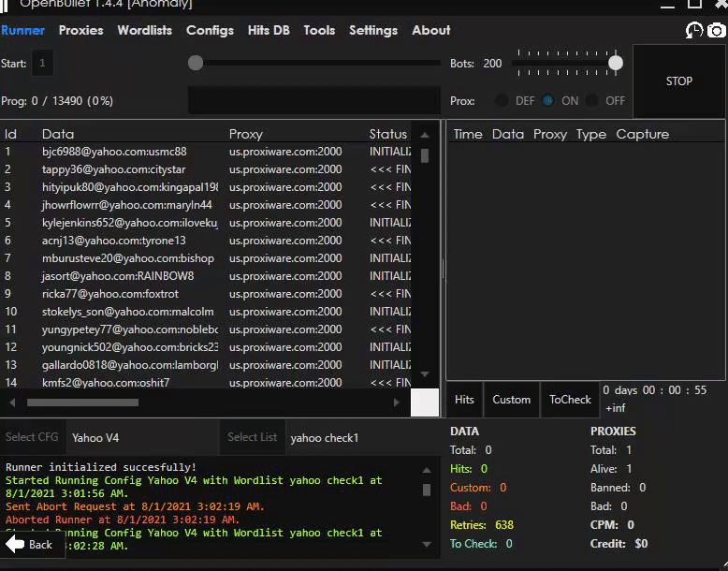Select bot row with Id 13
The height and width of the screenshot is (571, 728).
[x=206, y=365]
